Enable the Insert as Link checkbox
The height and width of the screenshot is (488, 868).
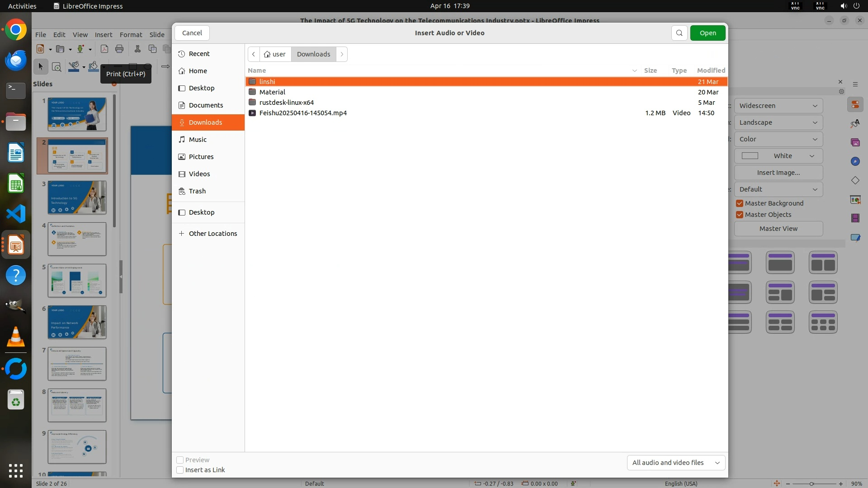[180, 470]
